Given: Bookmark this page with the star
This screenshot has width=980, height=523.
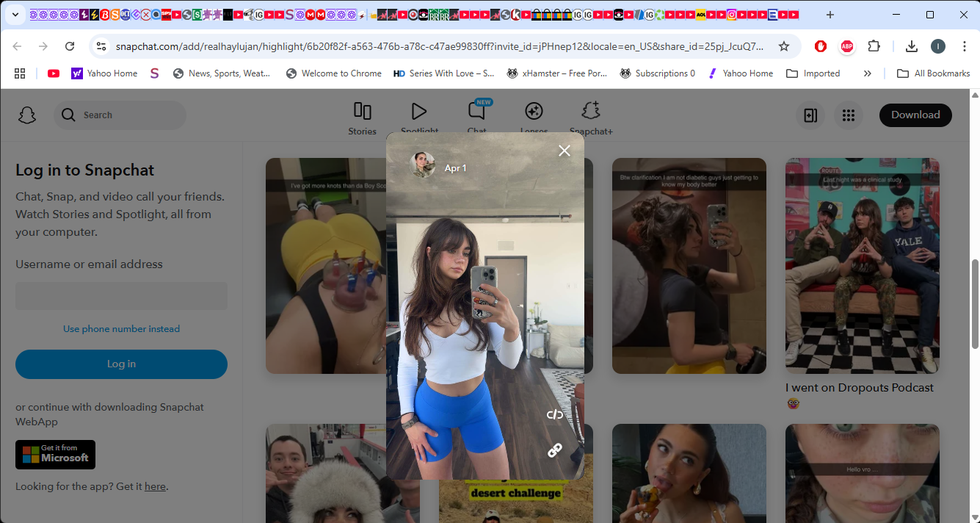Looking at the screenshot, I should tap(784, 46).
